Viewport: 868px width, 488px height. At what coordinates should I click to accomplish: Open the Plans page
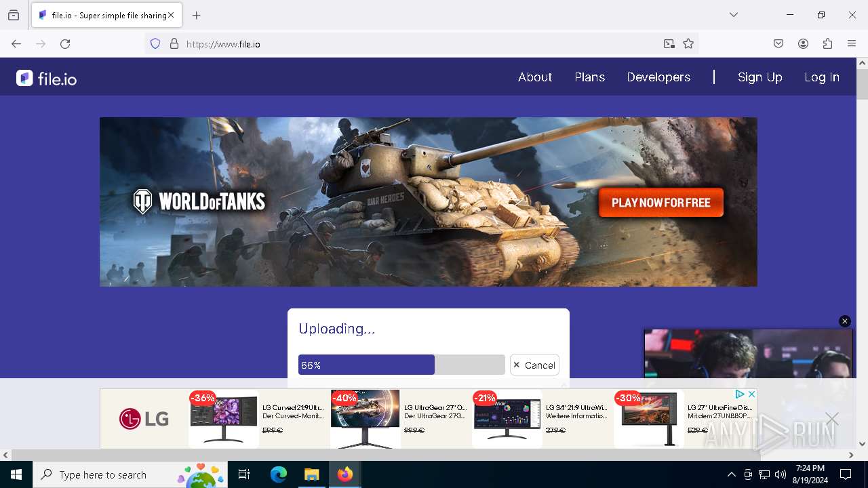(x=590, y=77)
